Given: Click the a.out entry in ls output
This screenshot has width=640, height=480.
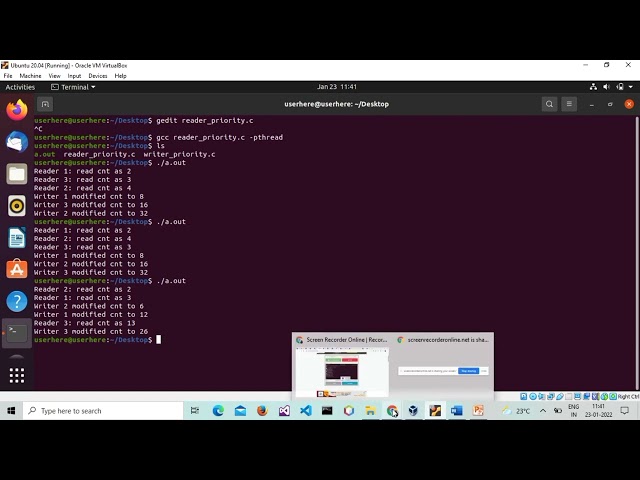Looking at the screenshot, I should (x=44, y=154).
